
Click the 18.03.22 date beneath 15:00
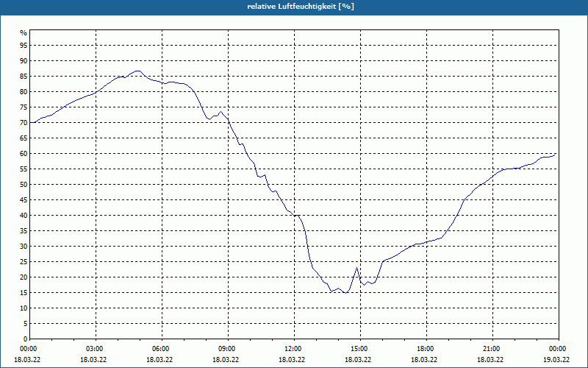click(x=358, y=360)
